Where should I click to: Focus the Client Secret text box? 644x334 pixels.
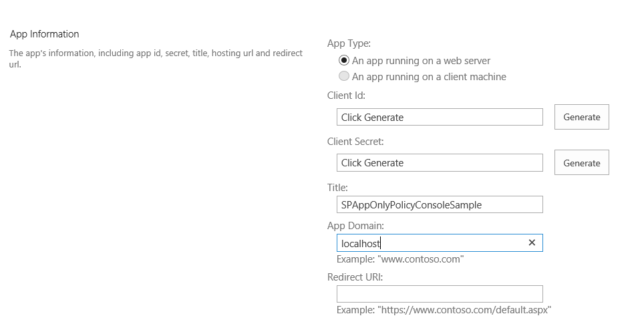[x=440, y=162]
